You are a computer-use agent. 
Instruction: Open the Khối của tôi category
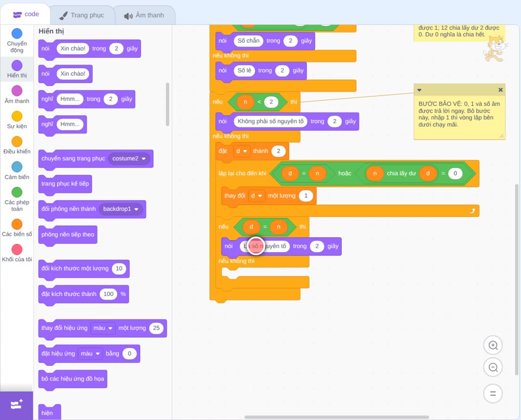point(17,253)
